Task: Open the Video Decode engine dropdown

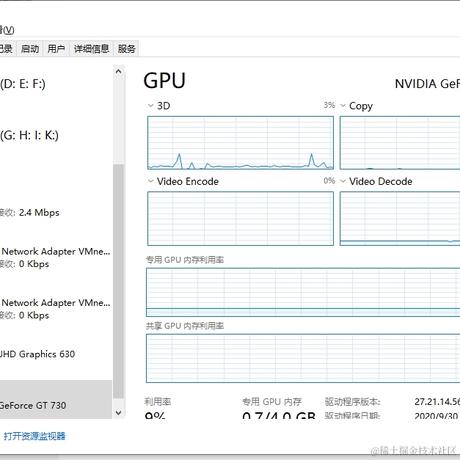Action: 343,181
